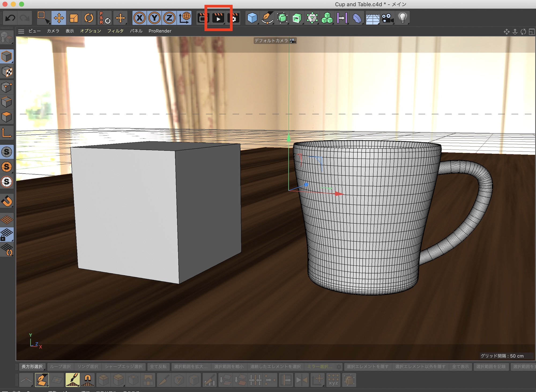Click the Render to Picture Viewer clapperboard icon
This screenshot has height=392, width=536.
218,18
